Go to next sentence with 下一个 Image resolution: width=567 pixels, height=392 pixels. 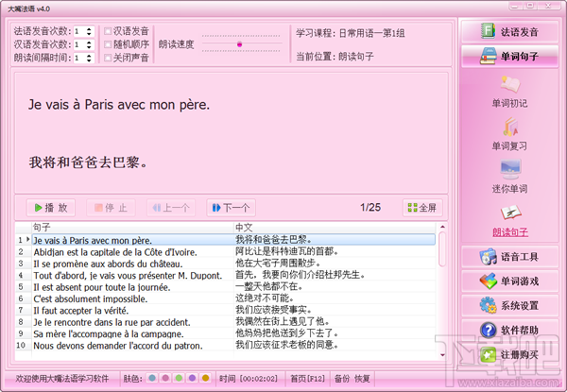pyautogui.click(x=231, y=208)
